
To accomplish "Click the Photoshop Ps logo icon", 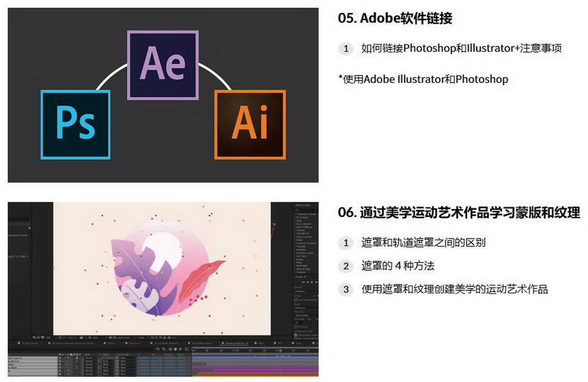I will [x=75, y=125].
